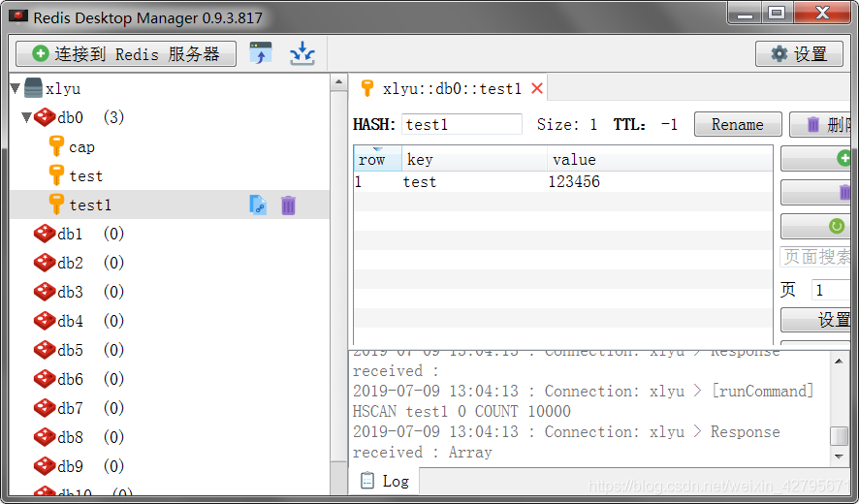Open the test key
The width and height of the screenshot is (859, 504).
coord(86,175)
